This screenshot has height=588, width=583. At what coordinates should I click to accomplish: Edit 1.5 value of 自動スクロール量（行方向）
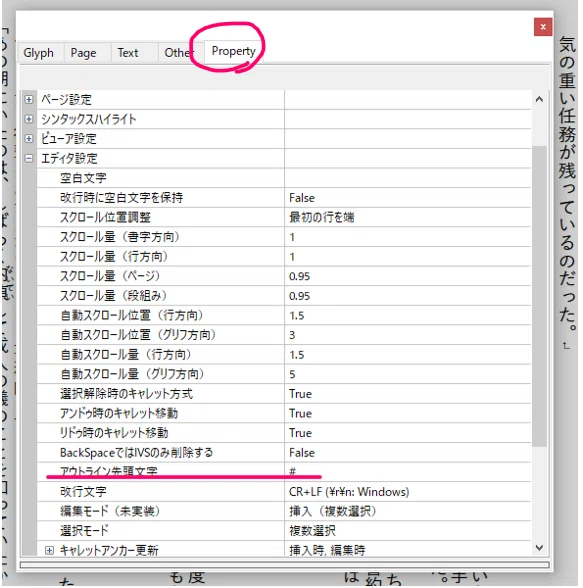pos(297,355)
